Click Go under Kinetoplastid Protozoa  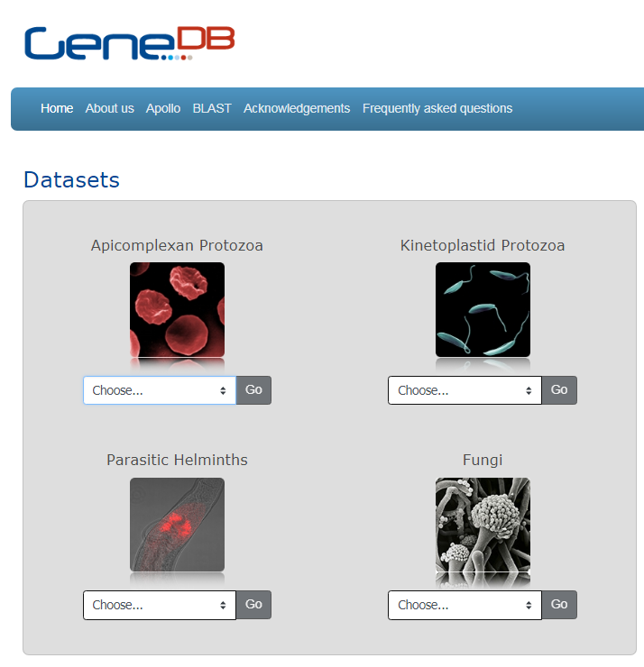pos(559,390)
